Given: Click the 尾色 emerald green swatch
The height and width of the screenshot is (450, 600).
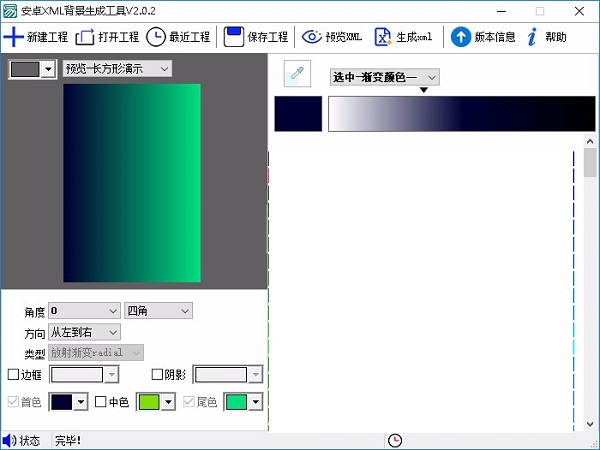Looking at the screenshot, I should click(236, 402).
